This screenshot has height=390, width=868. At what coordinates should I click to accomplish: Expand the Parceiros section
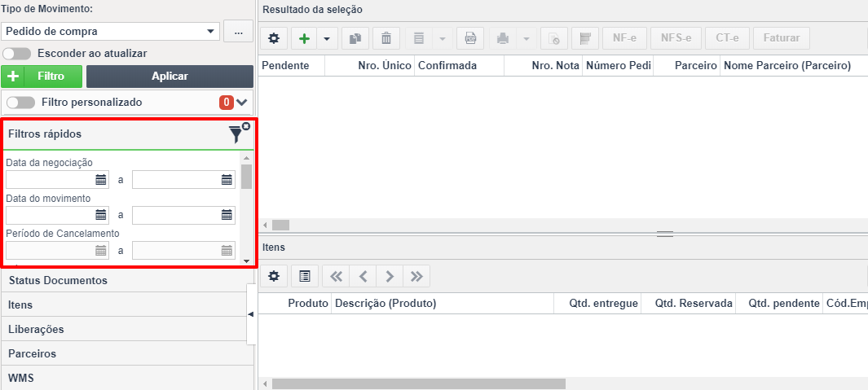[127, 353]
